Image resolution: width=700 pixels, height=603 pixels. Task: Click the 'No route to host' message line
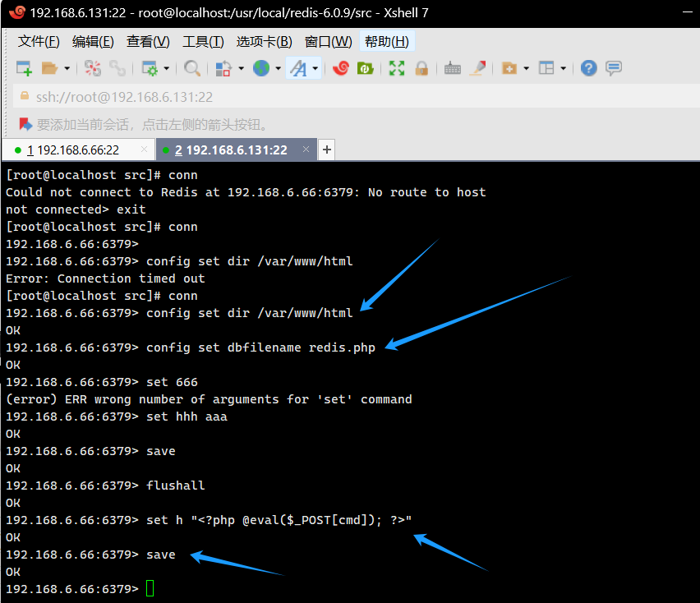(246, 192)
